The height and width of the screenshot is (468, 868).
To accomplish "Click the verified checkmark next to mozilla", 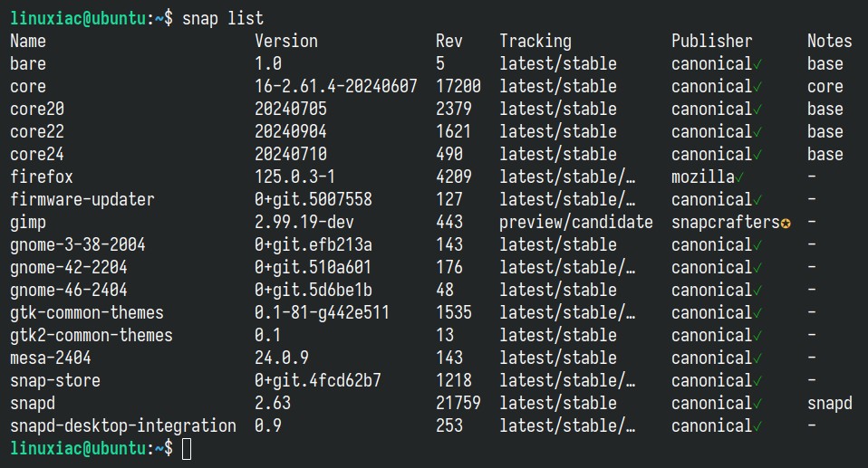I will tap(739, 177).
